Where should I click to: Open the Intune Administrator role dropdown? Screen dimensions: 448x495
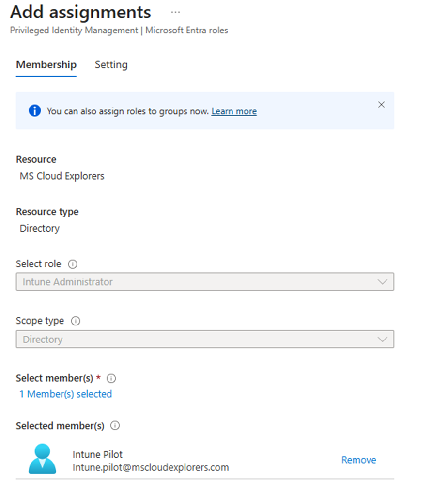(x=194, y=282)
